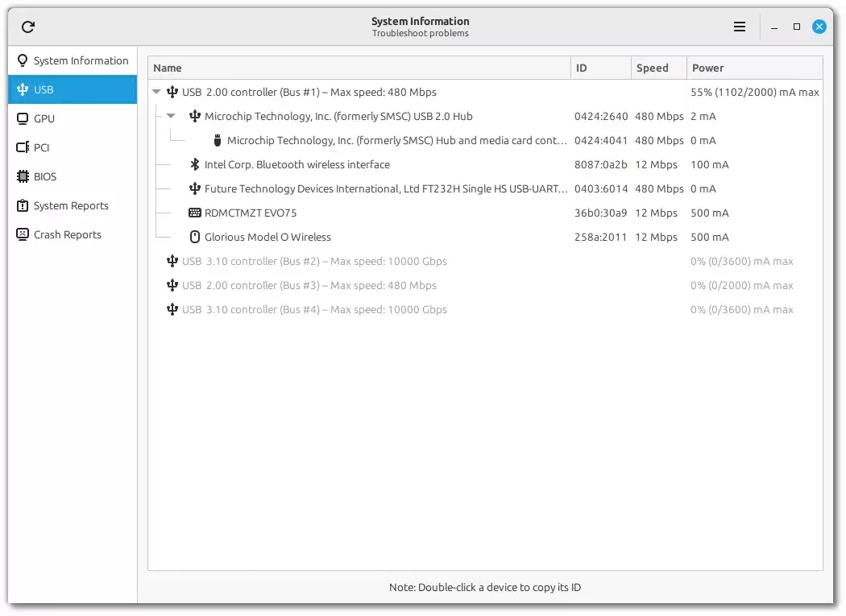Click the keyboard icon beside RDMCTMZT EVO75
Viewport: 846px width, 616px height.
pyautogui.click(x=194, y=213)
